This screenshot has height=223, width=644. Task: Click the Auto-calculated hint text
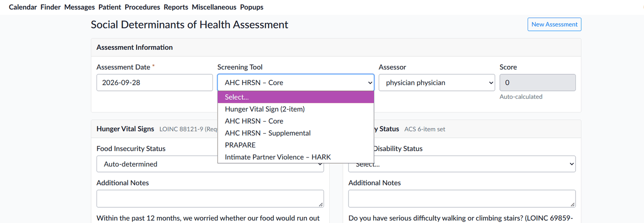coord(521,97)
